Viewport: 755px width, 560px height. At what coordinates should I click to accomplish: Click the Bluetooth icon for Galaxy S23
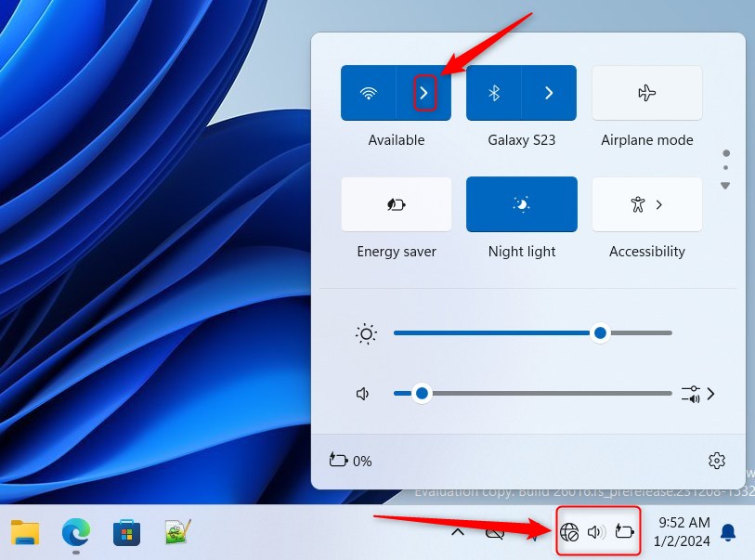coord(494,93)
